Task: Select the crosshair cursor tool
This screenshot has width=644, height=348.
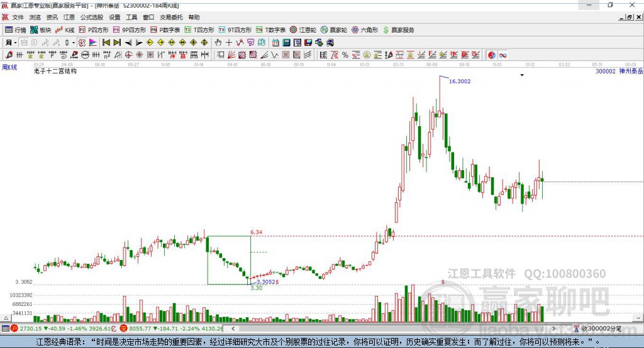Action: (x=229, y=43)
